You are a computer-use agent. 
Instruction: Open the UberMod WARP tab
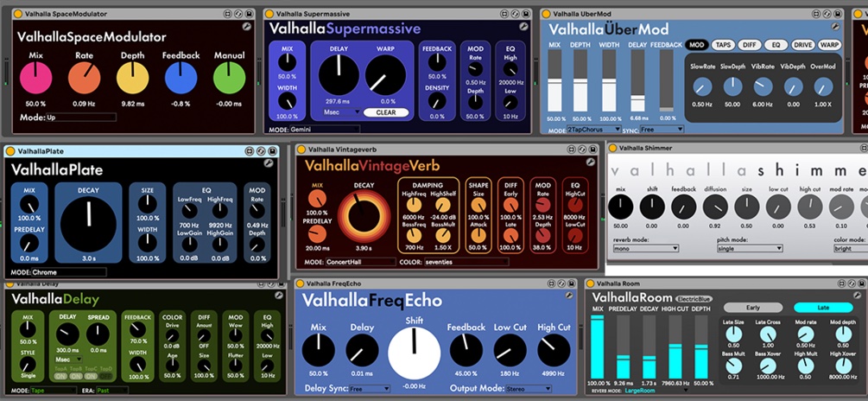click(x=829, y=45)
